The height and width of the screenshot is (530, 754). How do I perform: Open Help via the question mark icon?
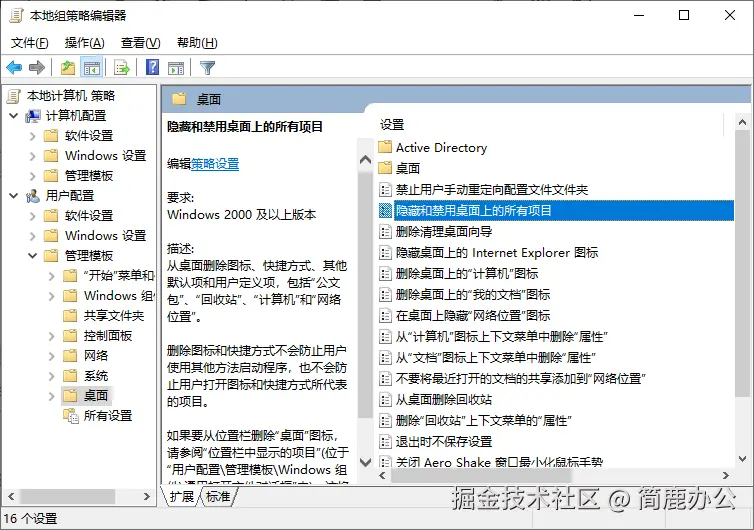click(152, 67)
